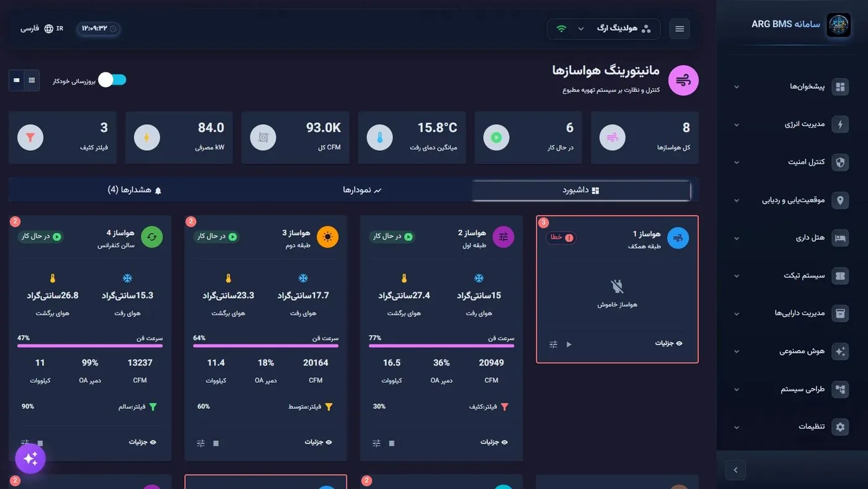Click the تنظیمات gear icon in sidebar
Image resolution: width=868 pixels, height=489 pixels.
click(x=840, y=427)
